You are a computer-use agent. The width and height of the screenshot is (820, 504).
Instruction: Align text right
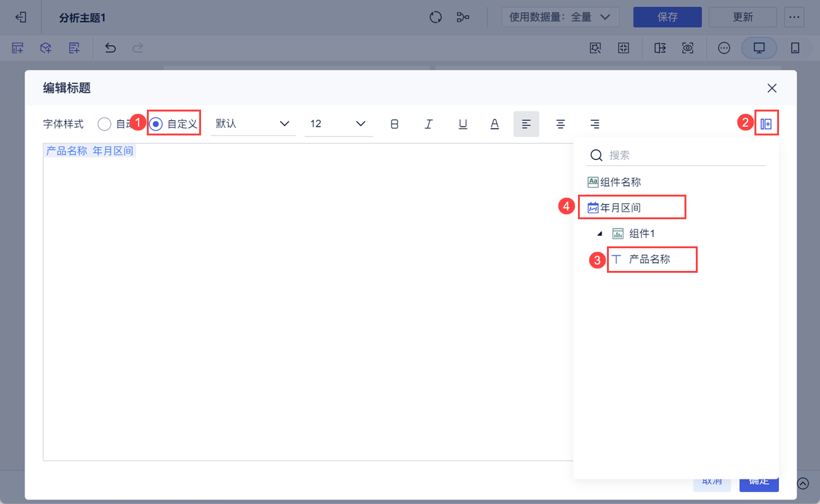pos(594,124)
